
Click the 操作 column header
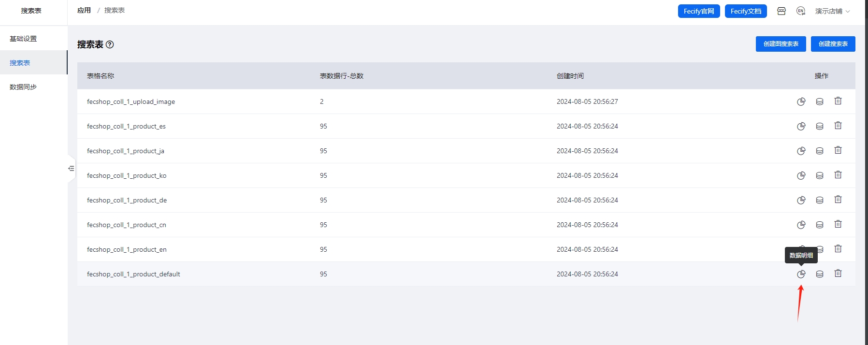point(822,76)
